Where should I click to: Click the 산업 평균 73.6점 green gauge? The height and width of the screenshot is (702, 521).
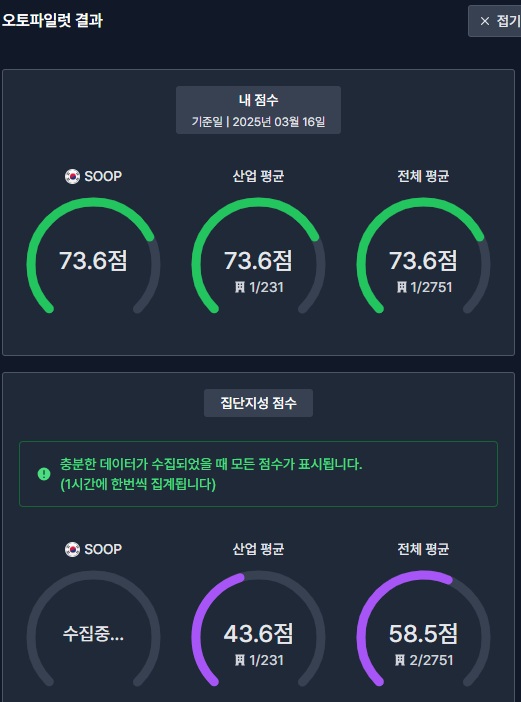(258, 256)
